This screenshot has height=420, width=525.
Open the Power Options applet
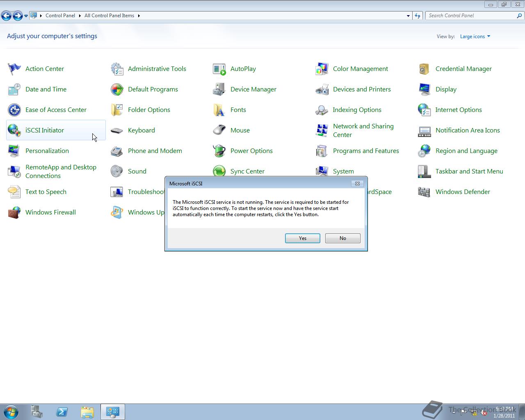coord(251,151)
